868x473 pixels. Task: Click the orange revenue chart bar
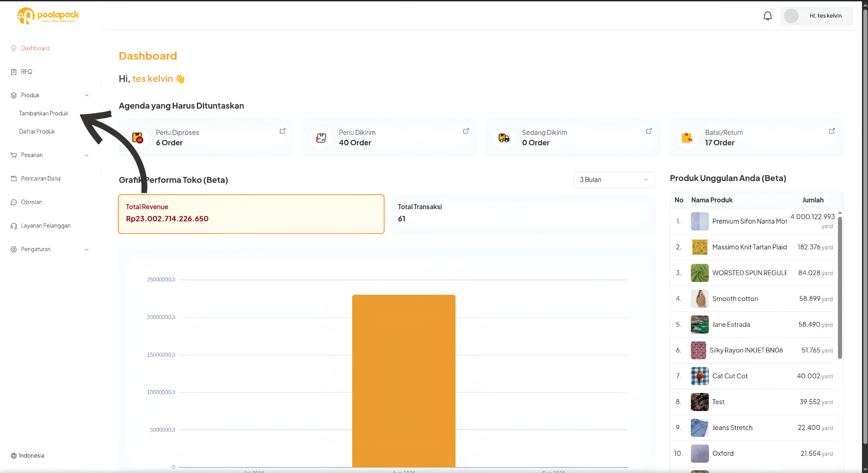(404, 381)
